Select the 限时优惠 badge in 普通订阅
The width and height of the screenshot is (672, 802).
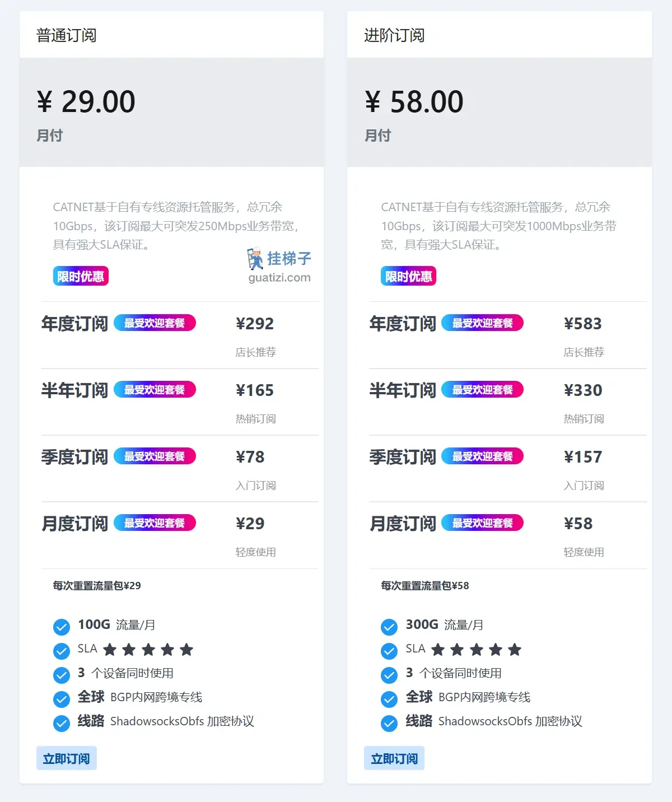(x=81, y=276)
